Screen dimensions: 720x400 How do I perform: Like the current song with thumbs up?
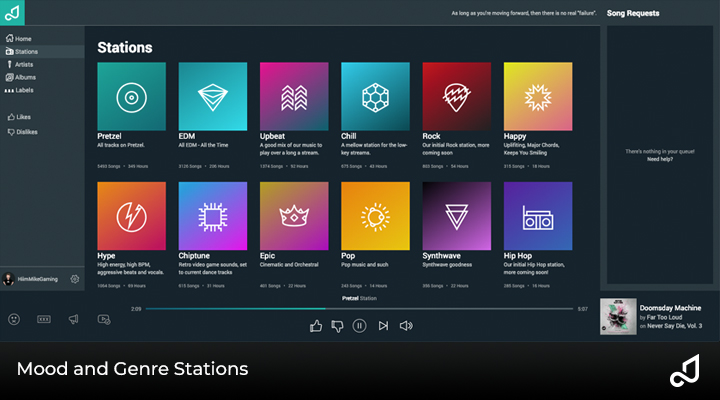(x=316, y=325)
